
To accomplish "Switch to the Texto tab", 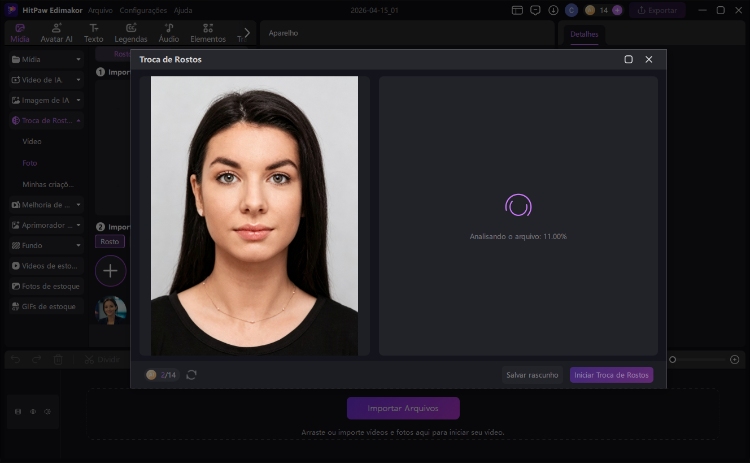I will [x=93, y=33].
